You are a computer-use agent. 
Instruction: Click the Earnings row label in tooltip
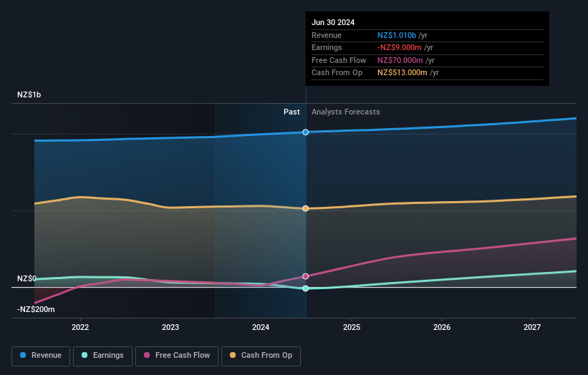click(x=327, y=47)
